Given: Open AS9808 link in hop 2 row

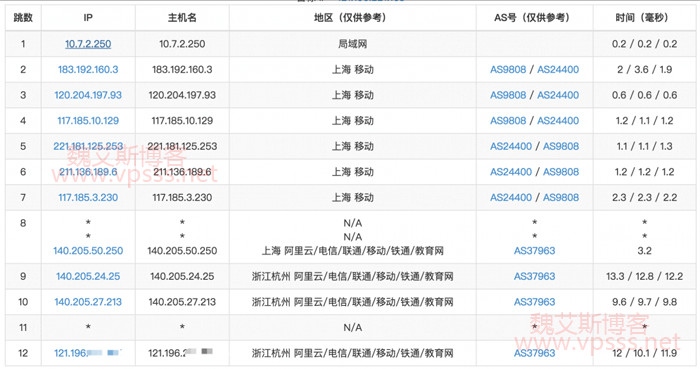Looking at the screenshot, I should (x=508, y=69).
